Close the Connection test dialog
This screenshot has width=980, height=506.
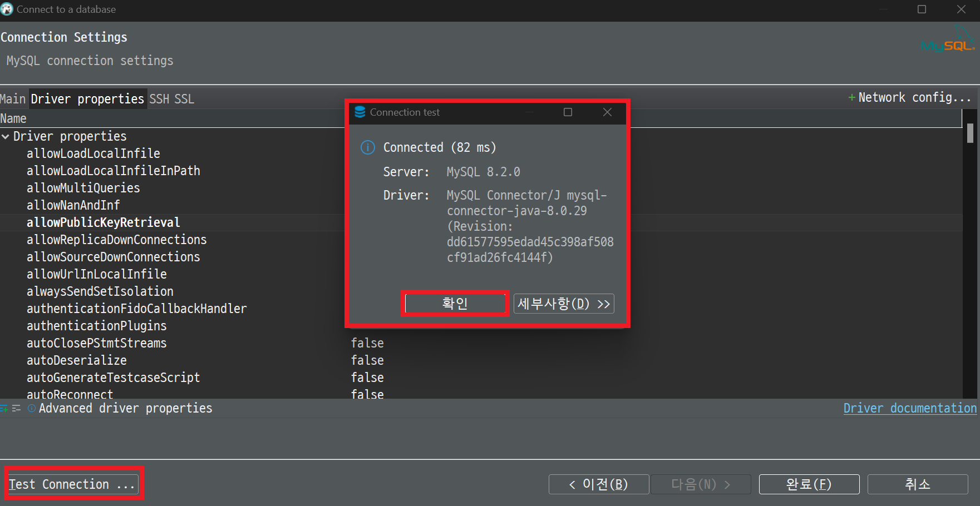608,112
